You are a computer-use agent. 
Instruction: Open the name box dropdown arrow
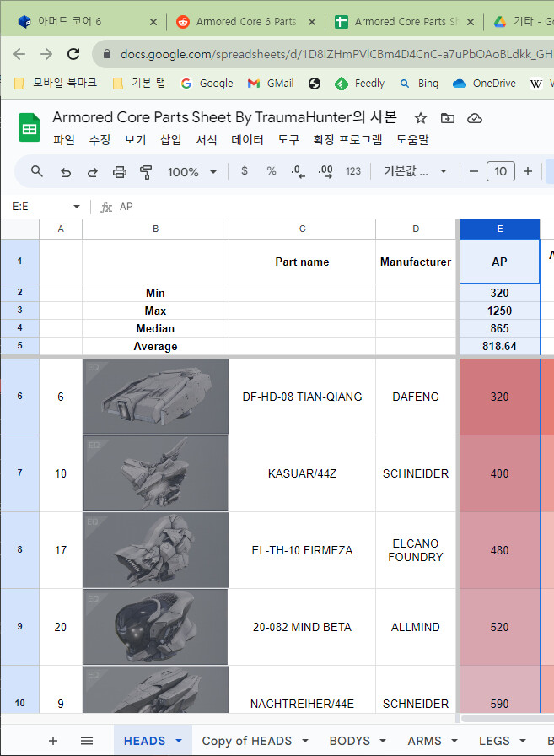pyautogui.click(x=76, y=207)
